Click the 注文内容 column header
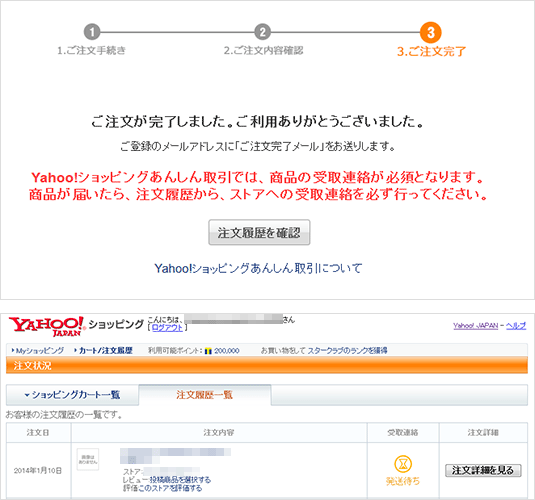 pos(219,432)
